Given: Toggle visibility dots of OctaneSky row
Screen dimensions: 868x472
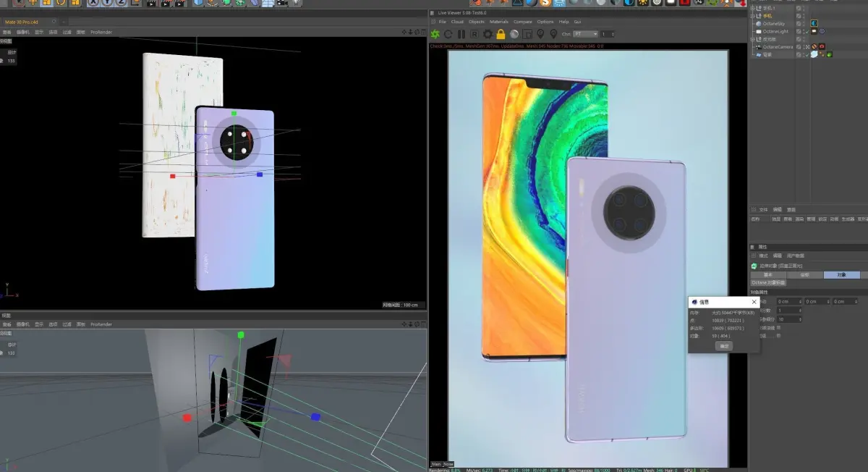Looking at the screenshot, I should 804,24.
